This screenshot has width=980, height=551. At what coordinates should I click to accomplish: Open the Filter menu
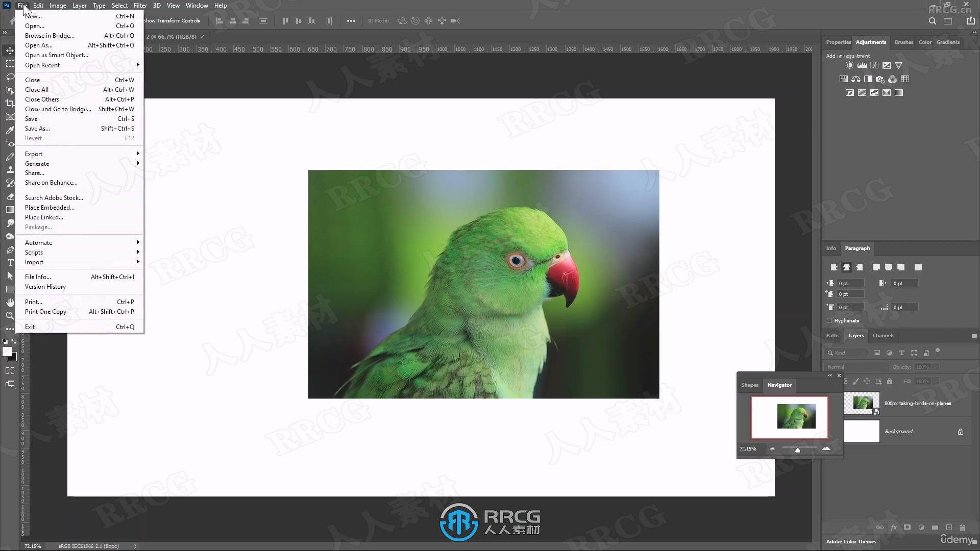click(x=140, y=6)
